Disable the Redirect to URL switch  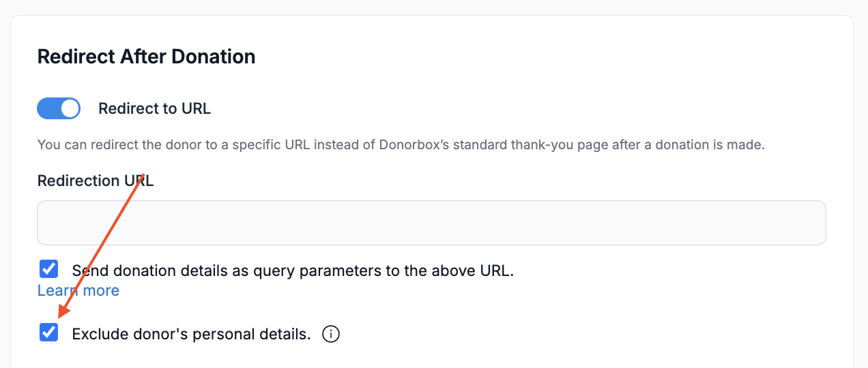click(x=59, y=108)
